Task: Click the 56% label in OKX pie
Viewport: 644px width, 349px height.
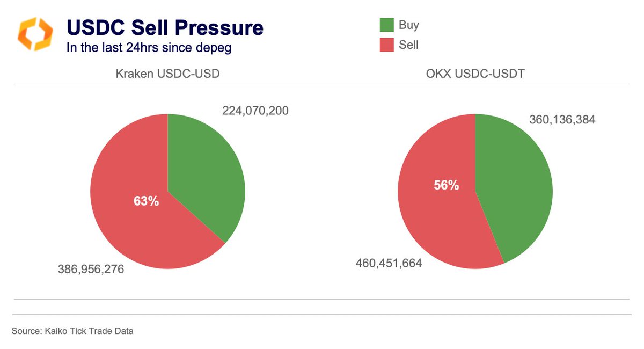Action: [x=447, y=185]
